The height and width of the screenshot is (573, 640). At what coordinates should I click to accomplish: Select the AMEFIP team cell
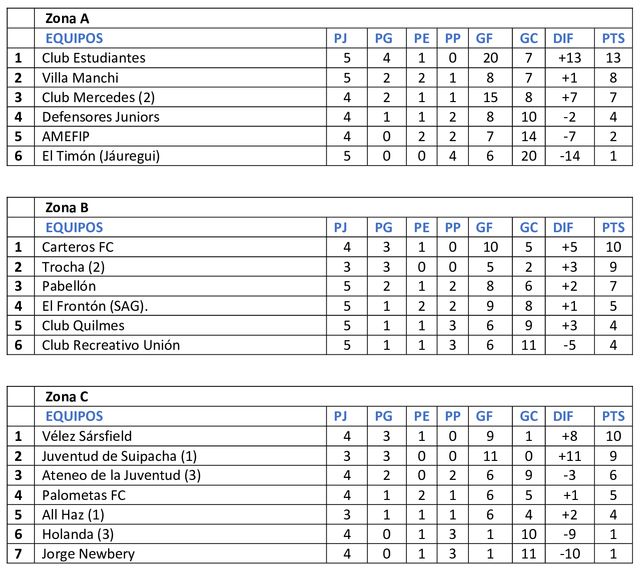66,136
